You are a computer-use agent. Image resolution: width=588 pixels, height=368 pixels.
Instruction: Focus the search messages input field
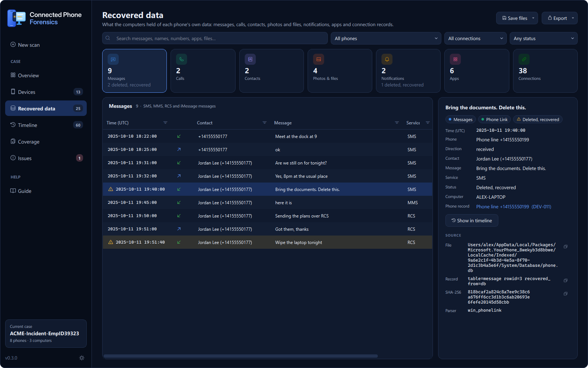215,38
